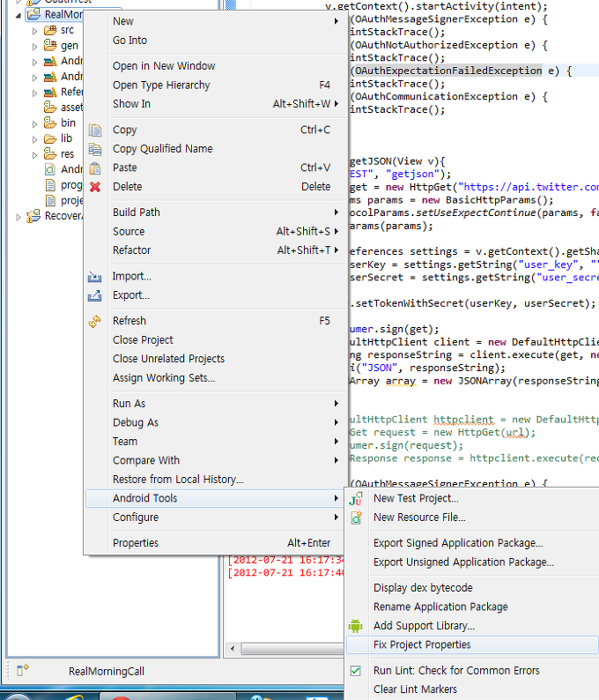The height and width of the screenshot is (700, 599).
Task: Expand the res folder node
Action: (x=34, y=155)
